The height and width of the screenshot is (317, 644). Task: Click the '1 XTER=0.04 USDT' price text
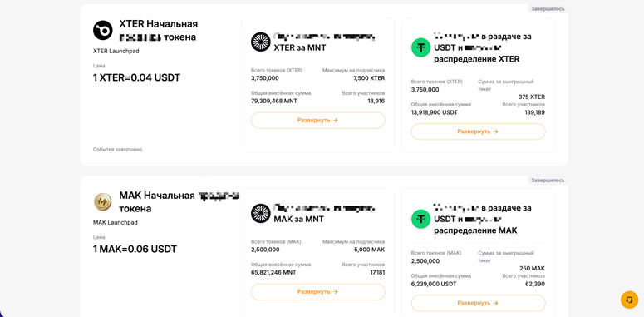click(136, 77)
